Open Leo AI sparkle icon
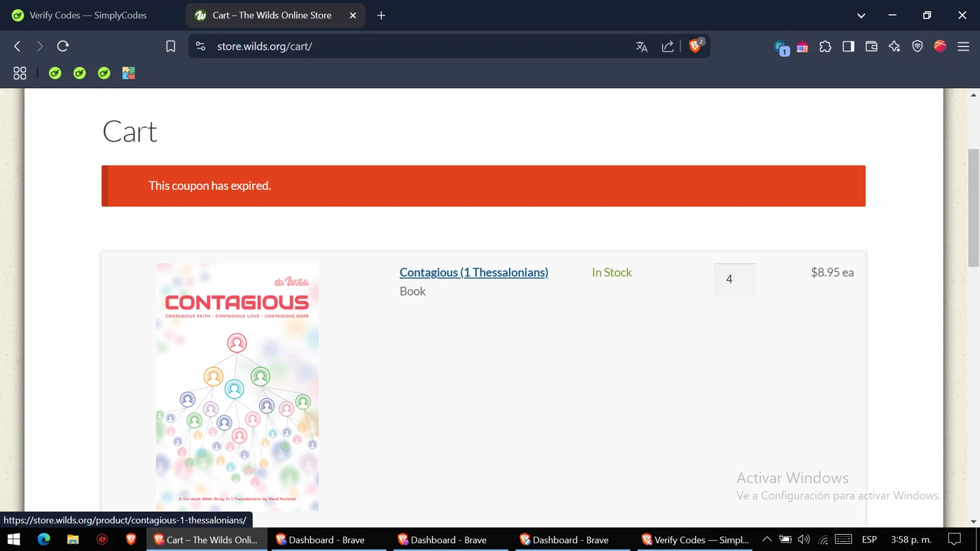980x551 pixels. [x=894, y=46]
